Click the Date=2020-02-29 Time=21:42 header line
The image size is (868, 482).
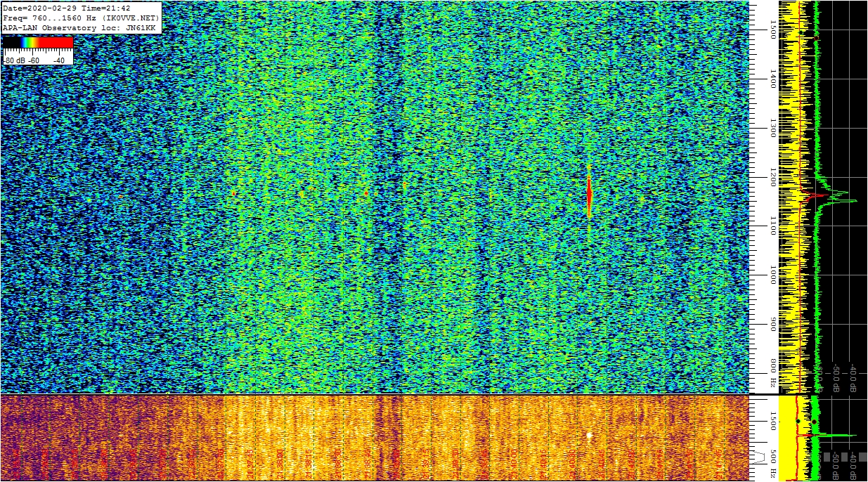point(67,8)
